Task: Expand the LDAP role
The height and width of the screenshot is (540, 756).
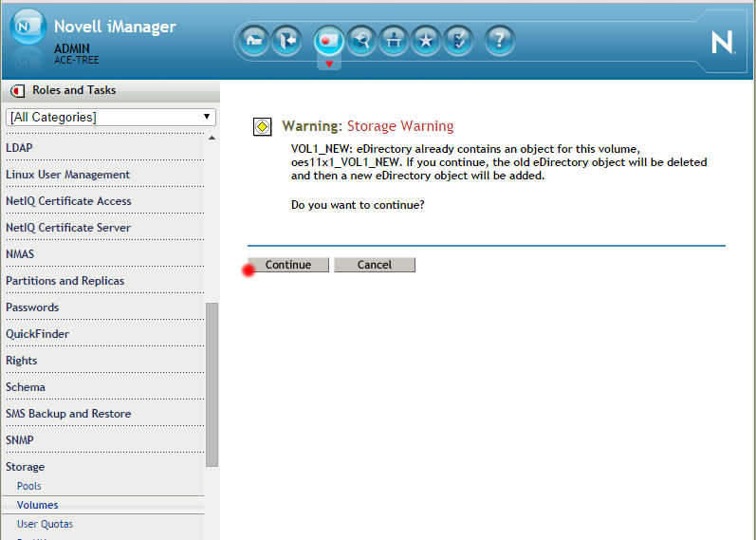Action: (19, 148)
